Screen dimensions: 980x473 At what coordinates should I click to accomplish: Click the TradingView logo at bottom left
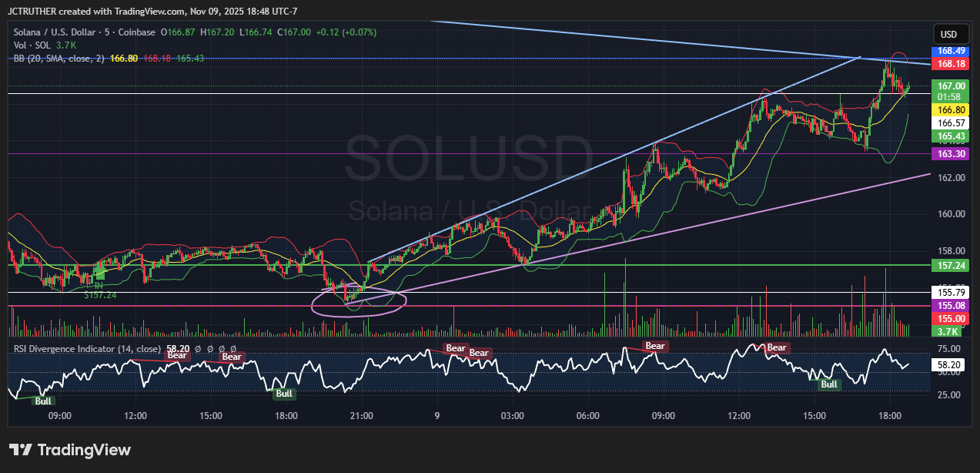[70, 450]
